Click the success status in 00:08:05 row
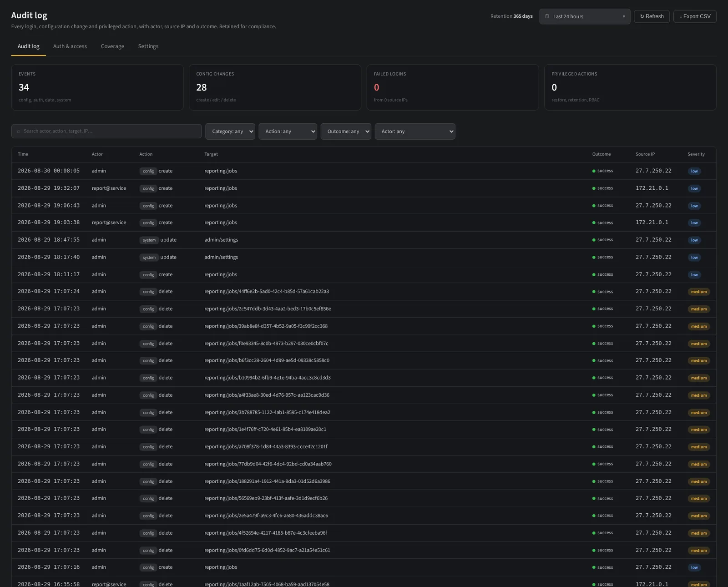 [602, 171]
